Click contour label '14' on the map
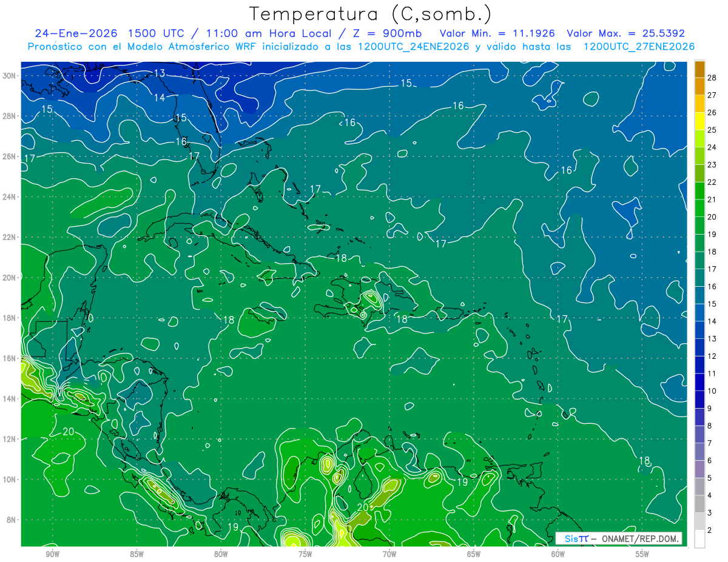This screenshot has width=728, height=562. point(160,98)
